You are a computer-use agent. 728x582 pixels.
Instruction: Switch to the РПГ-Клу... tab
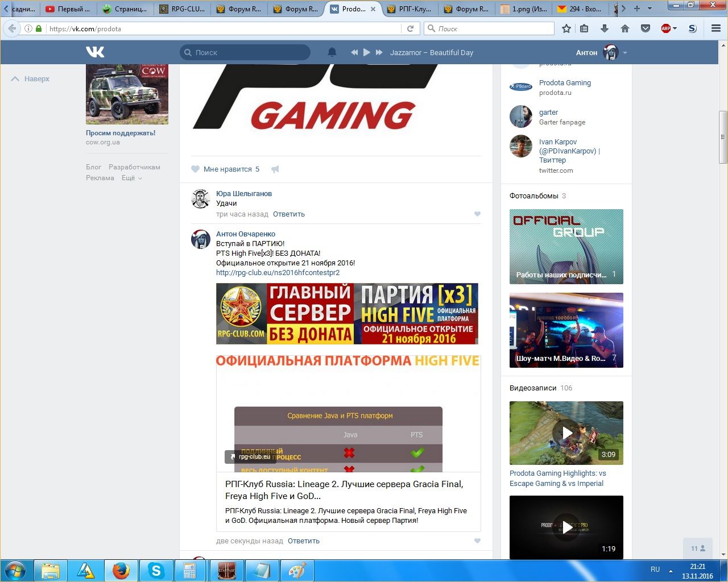click(409, 9)
